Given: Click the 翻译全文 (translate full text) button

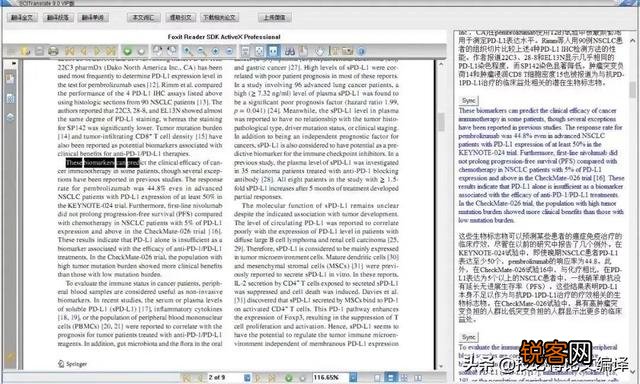Looking at the screenshot, I should tap(22, 18).
